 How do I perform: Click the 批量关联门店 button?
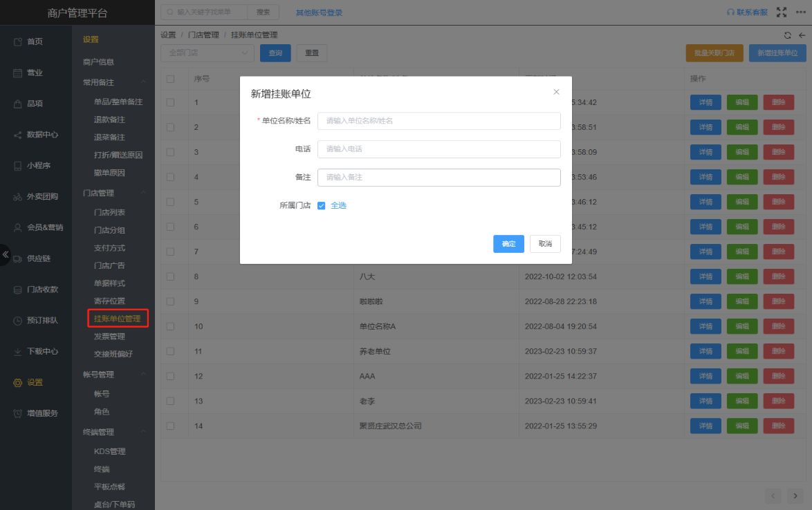(x=714, y=53)
